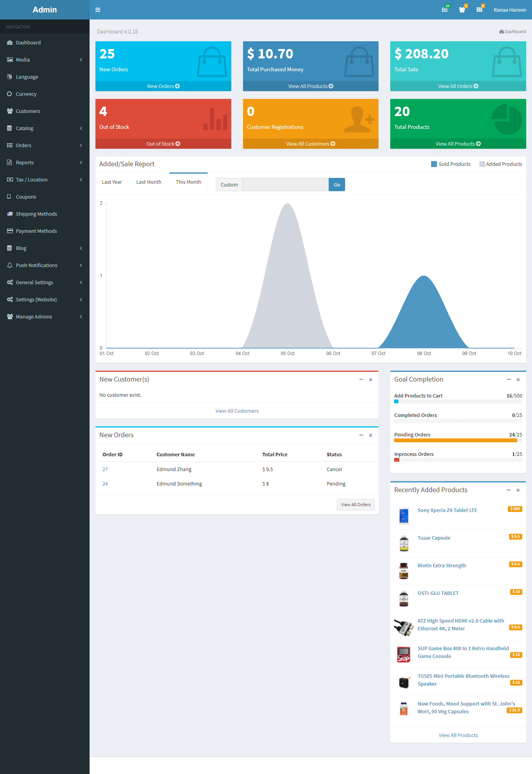Toggle Sold Products legend in chart
The height and width of the screenshot is (774, 532).
pos(451,164)
